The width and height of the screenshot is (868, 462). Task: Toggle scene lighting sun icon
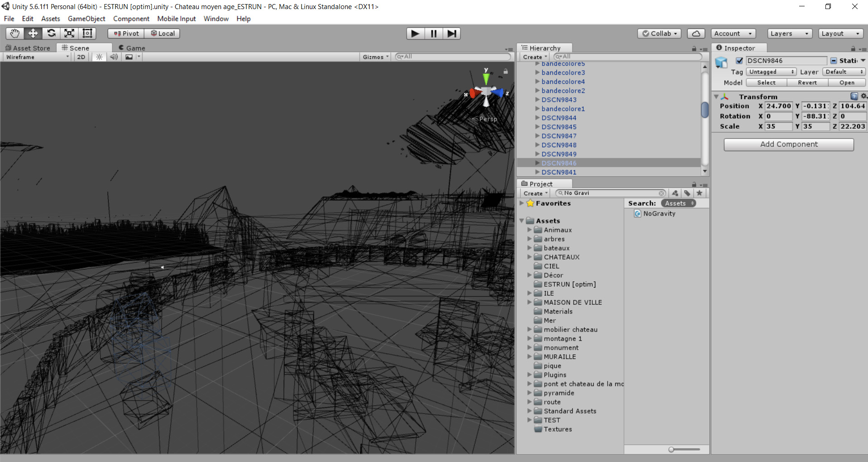99,57
